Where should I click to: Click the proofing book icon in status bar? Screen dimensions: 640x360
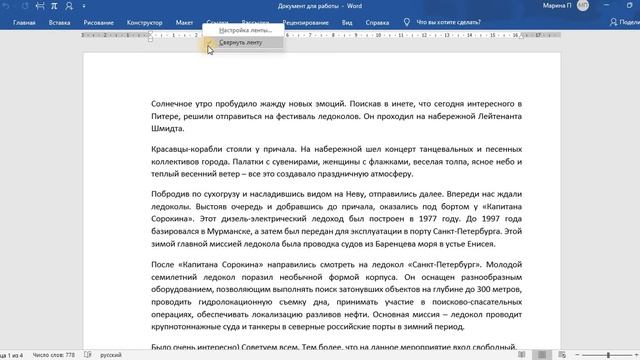coord(88,355)
